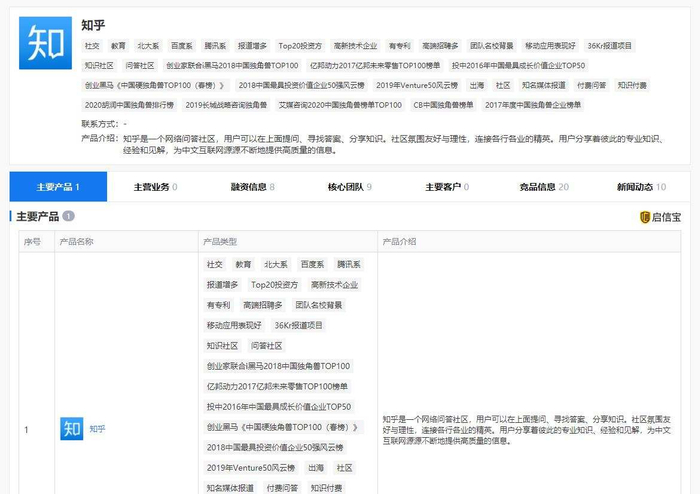Click the count badge next to 主要产品 heading
Viewport: 700px width, 494px height.
pos(68,216)
